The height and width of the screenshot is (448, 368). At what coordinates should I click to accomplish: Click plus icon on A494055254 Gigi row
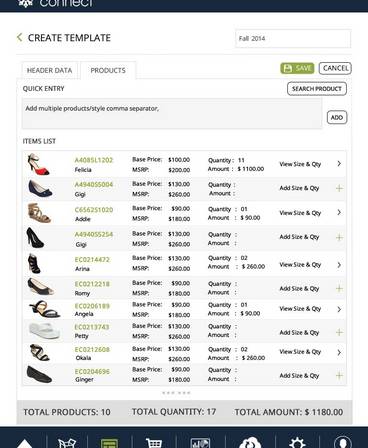coord(339,237)
